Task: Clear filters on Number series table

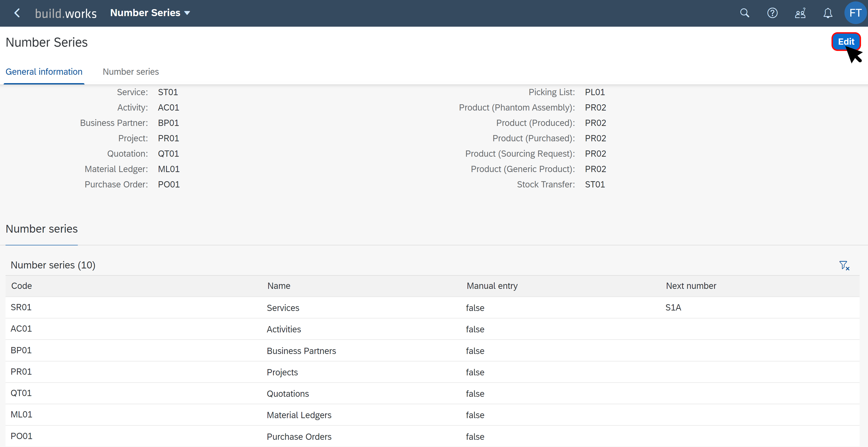Action: [x=844, y=266]
